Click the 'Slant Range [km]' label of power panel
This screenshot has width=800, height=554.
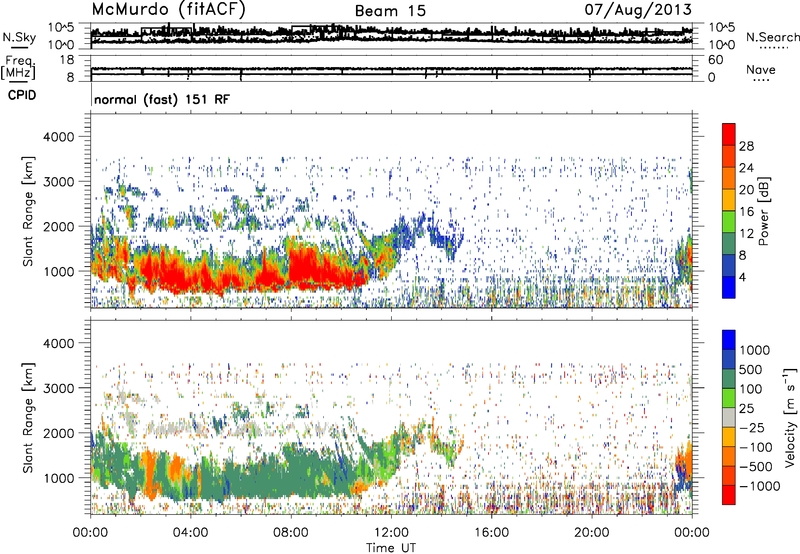coord(28,211)
